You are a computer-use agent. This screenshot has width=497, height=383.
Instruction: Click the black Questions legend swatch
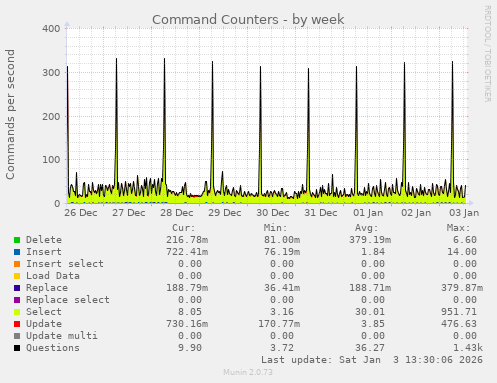[17, 348]
